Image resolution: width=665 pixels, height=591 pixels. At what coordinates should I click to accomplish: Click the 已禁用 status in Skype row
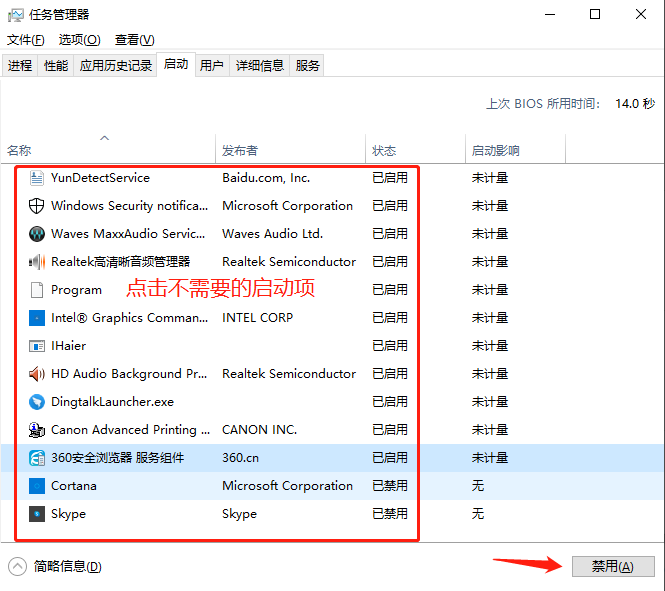click(390, 513)
